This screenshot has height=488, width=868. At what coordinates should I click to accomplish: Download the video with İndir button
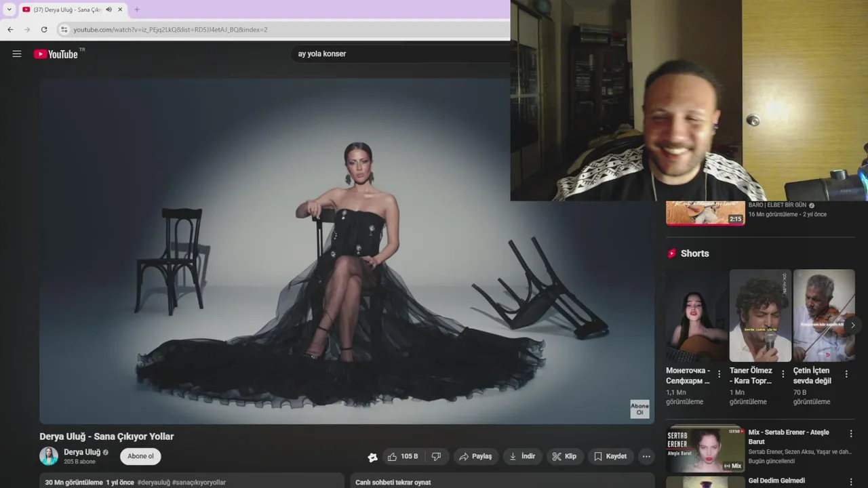tap(522, 456)
